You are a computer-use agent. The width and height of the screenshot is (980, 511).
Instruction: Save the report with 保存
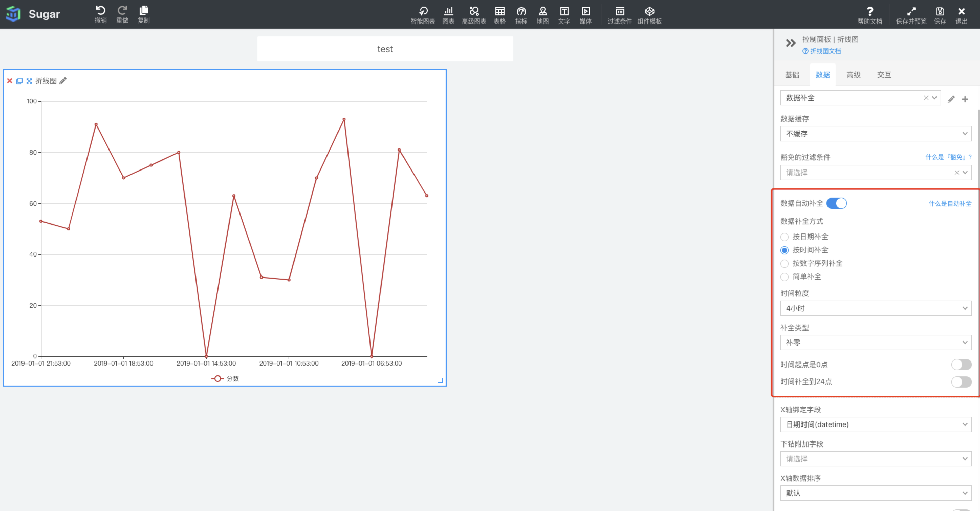coord(940,15)
